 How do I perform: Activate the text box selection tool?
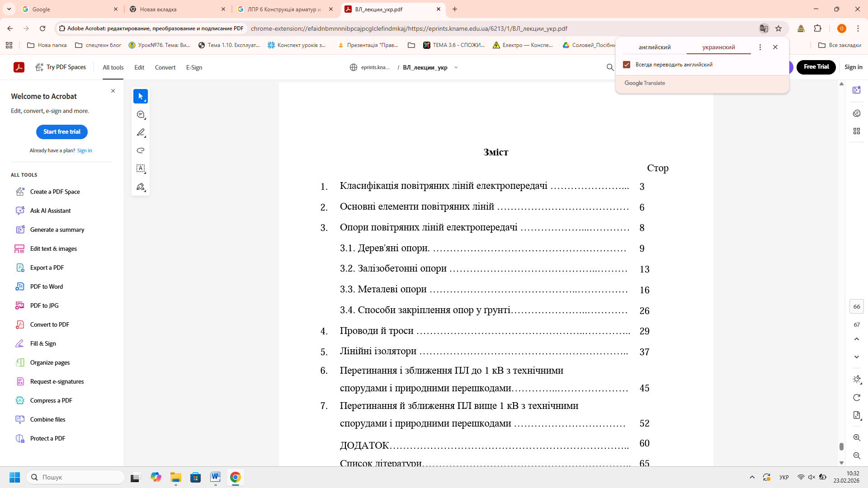tap(141, 169)
